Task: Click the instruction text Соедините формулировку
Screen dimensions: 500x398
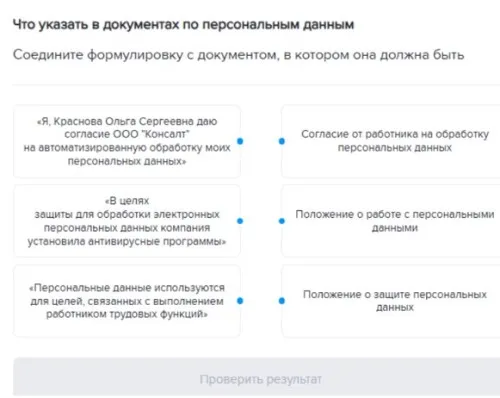Action: click(x=238, y=55)
